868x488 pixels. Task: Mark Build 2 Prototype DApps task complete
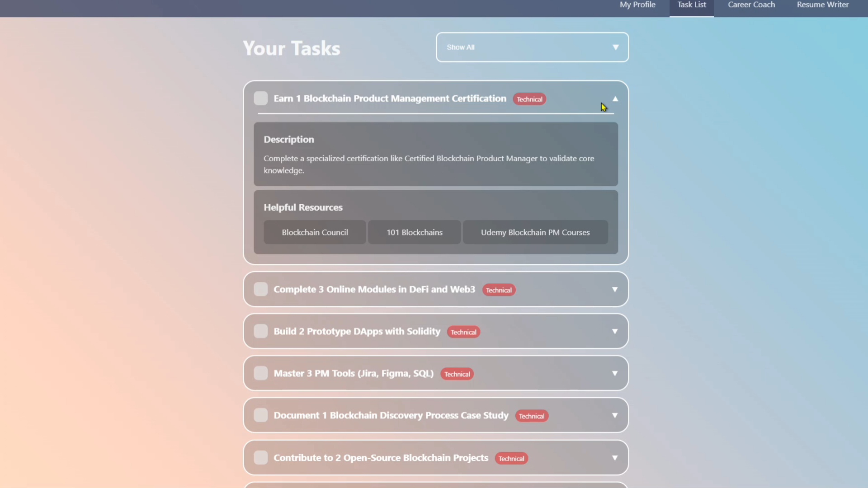(x=260, y=331)
